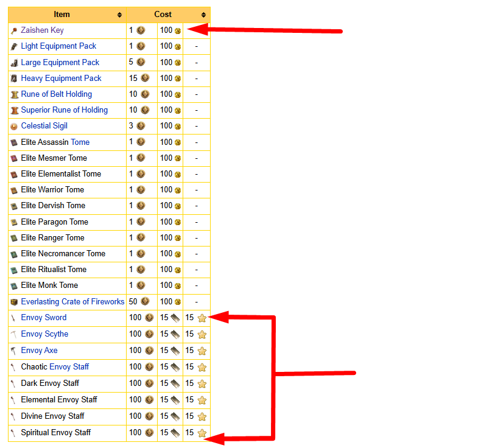The width and height of the screenshot is (484, 448).
Task: Click the Celestial Sigil orange orb icon
Action: click(x=14, y=127)
